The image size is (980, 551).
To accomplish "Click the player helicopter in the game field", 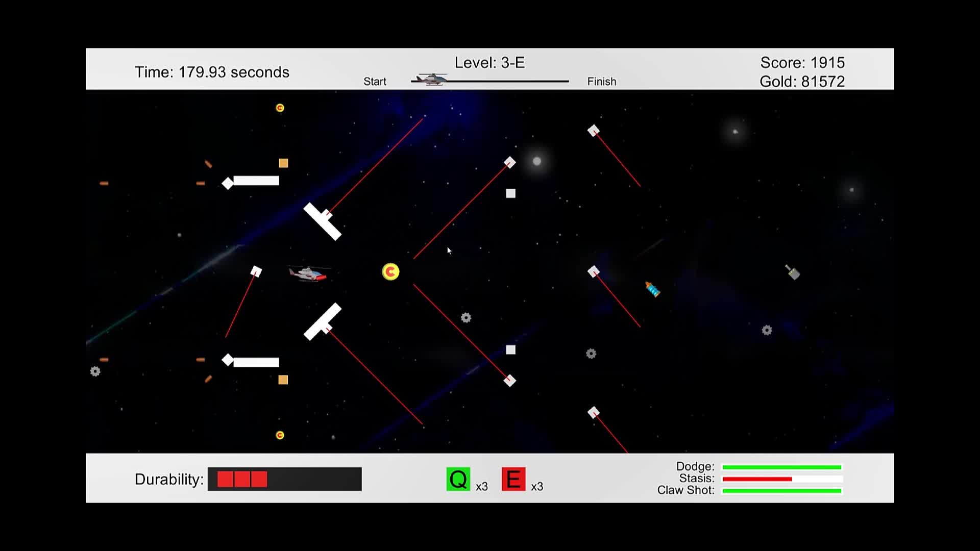I will pyautogui.click(x=308, y=274).
